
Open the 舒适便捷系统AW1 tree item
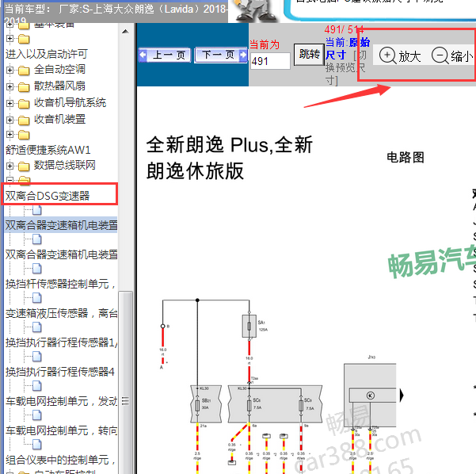[48, 150]
